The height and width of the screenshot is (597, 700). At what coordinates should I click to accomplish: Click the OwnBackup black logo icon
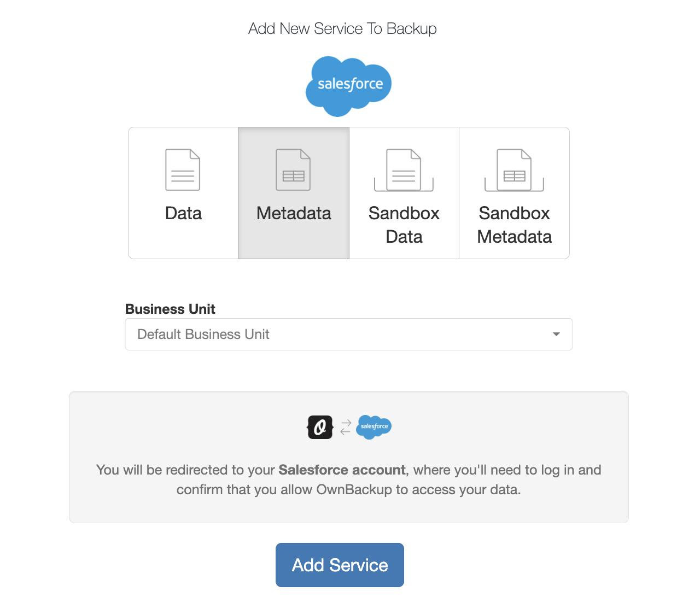click(320, 427)
